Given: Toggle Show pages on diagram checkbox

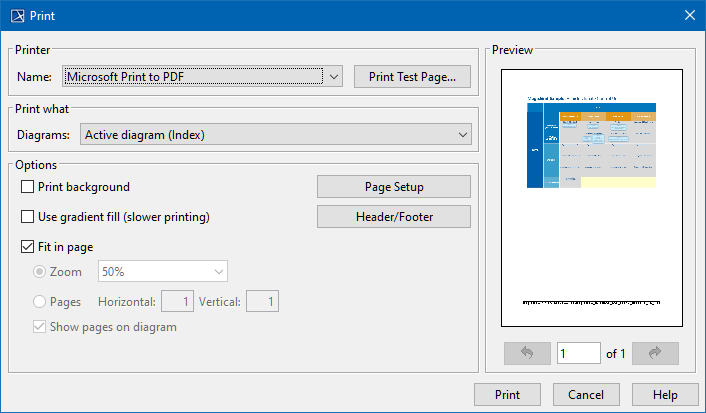Looking at the screenshot, I should click(41, 327).
